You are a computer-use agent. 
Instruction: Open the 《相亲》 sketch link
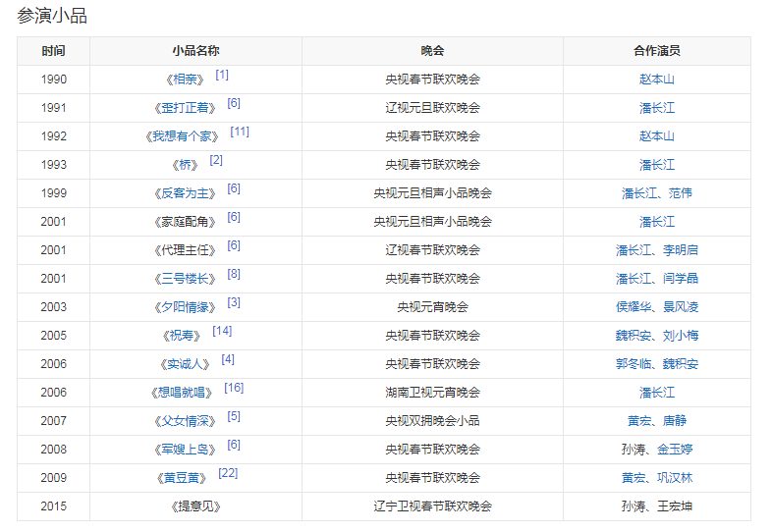185,80
